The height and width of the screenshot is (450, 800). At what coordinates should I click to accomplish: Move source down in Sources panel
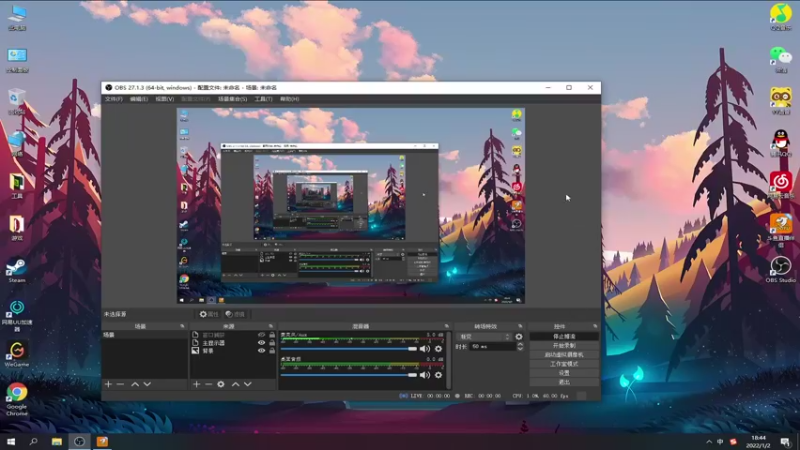tap(247, 384)
